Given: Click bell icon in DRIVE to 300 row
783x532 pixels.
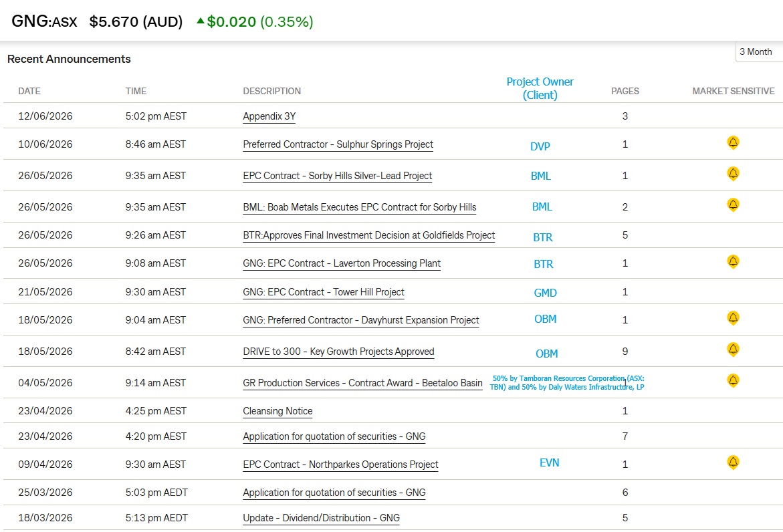Looking at the screenshot, I should point(733,350).
